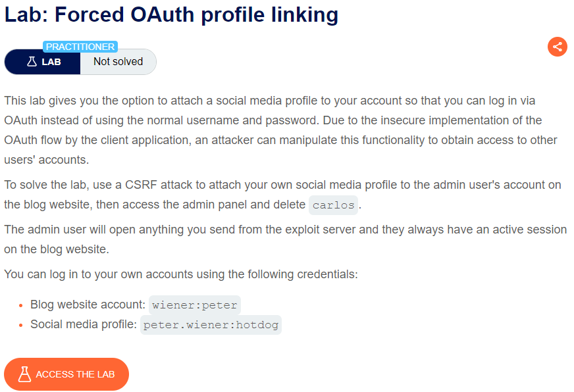
Task: Click the flask icon in LAB badge
Action: click(32, 61)
